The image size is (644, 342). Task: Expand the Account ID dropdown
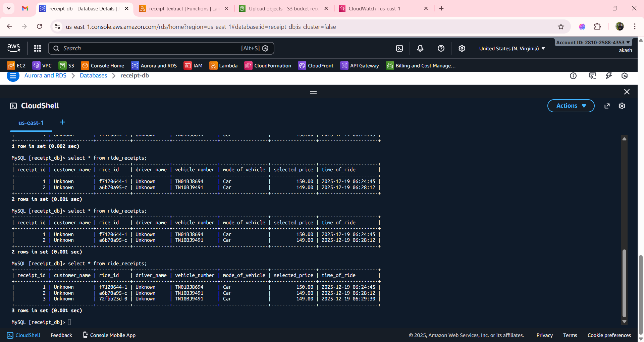point(593,42)
